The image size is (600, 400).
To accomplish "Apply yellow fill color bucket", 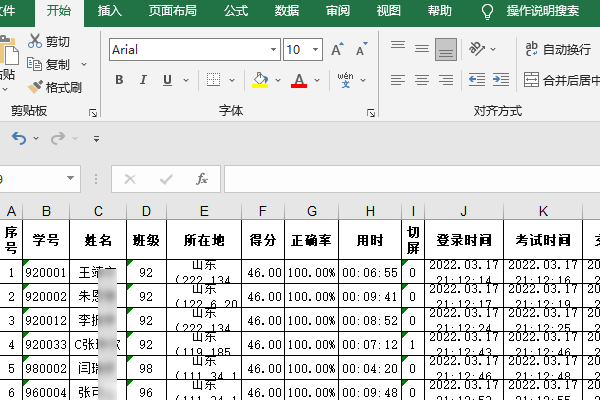I will point(260,80).
